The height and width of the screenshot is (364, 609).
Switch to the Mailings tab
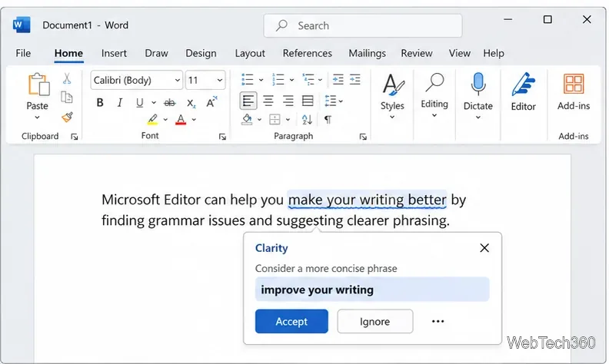coord(367,53)
